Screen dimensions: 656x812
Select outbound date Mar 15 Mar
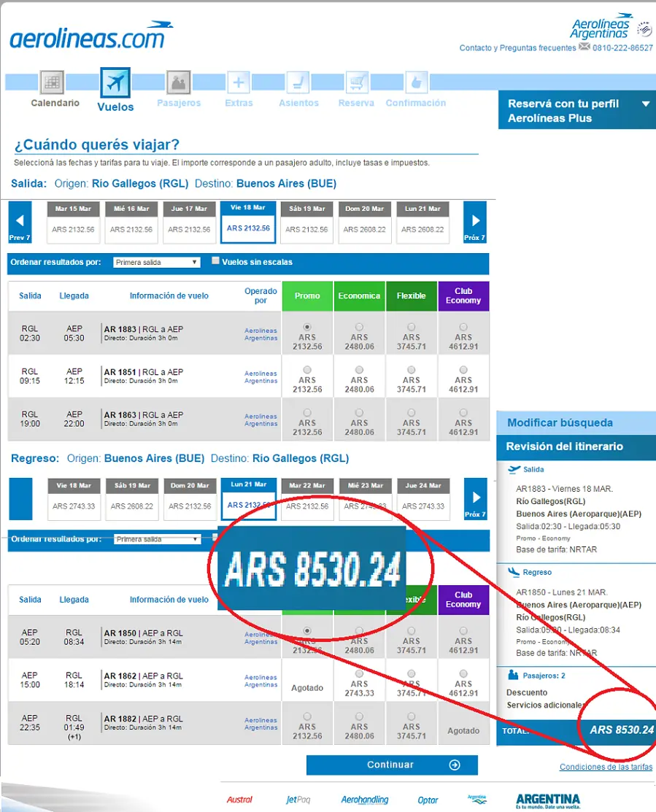[x=73, y=223]
